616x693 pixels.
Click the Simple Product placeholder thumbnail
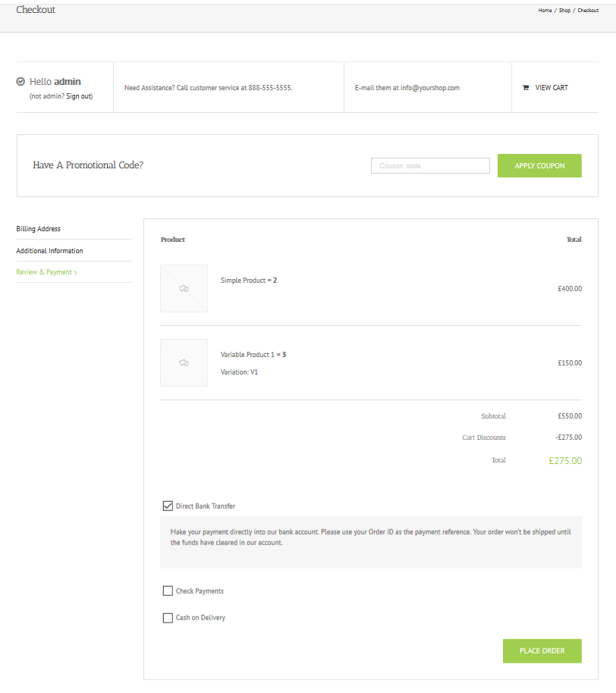pyautogui.click(x=184, y=289)
